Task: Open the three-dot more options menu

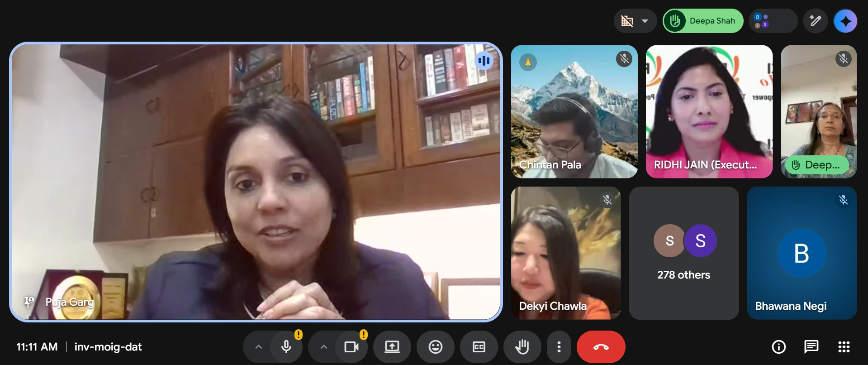Action: click(559, 347)
